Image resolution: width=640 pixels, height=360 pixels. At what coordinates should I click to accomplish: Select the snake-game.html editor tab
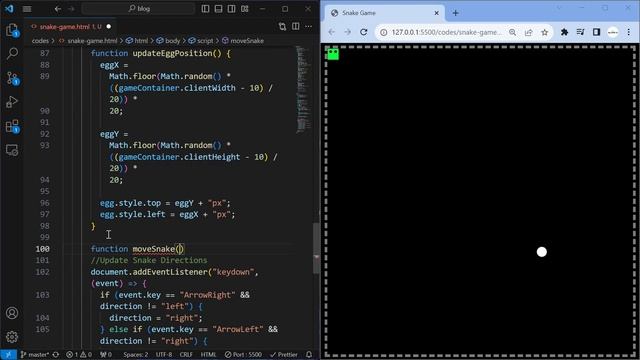pos(70,27)
